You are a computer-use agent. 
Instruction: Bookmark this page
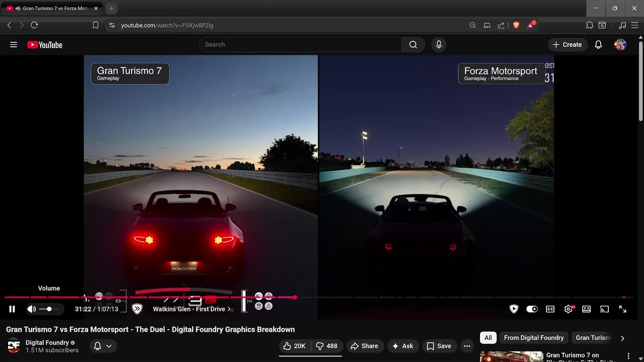coord(96,25)
